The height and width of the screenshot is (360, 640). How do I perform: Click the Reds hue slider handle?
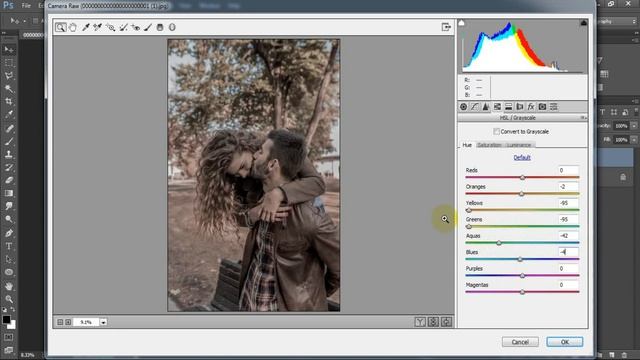pos(522,178)
